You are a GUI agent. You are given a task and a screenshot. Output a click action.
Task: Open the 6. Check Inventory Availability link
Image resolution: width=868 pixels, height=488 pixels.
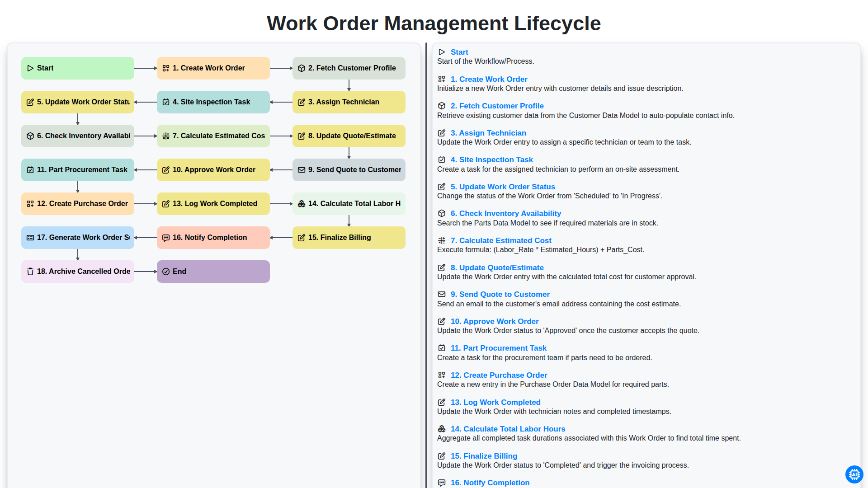[x=505, y=213]
